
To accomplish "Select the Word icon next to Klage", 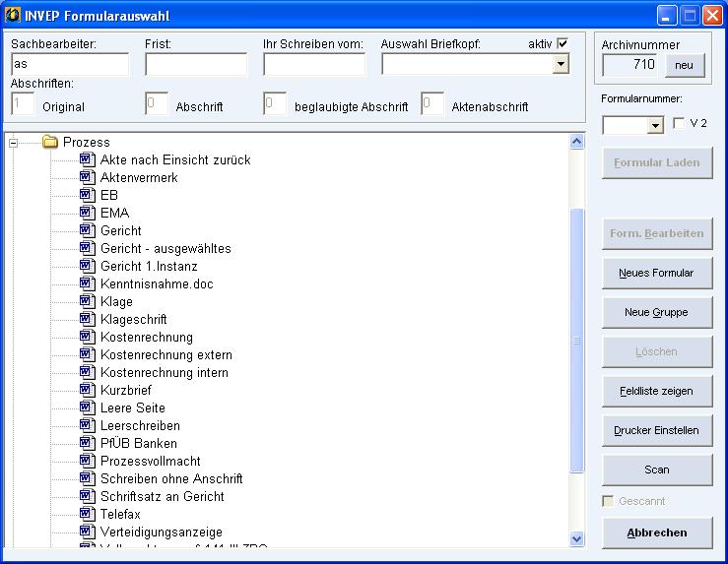I will (x=88, y=301).
